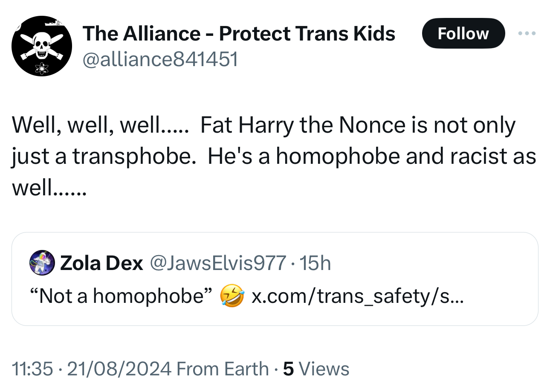
Task: Click the "15h" quoted tweet timestamp
Action: (x=315, y=264)
